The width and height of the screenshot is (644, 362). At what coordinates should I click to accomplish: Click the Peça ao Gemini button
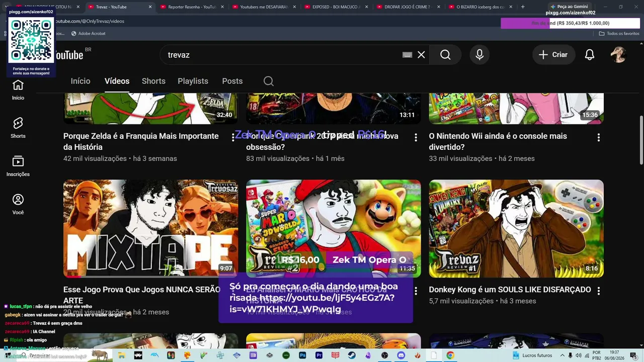tap(569, 7)
